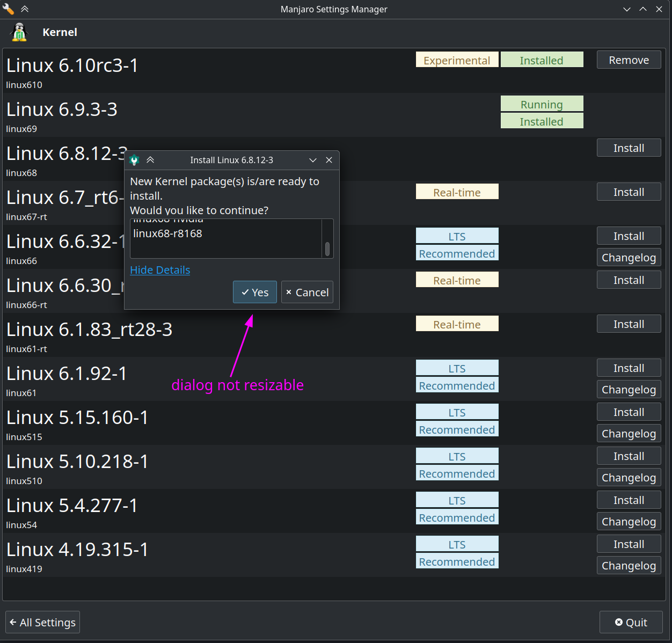Select the Linux 4.19.315-1 title
The height and width of the screenshot is (643, 672).
click(77, 550)
